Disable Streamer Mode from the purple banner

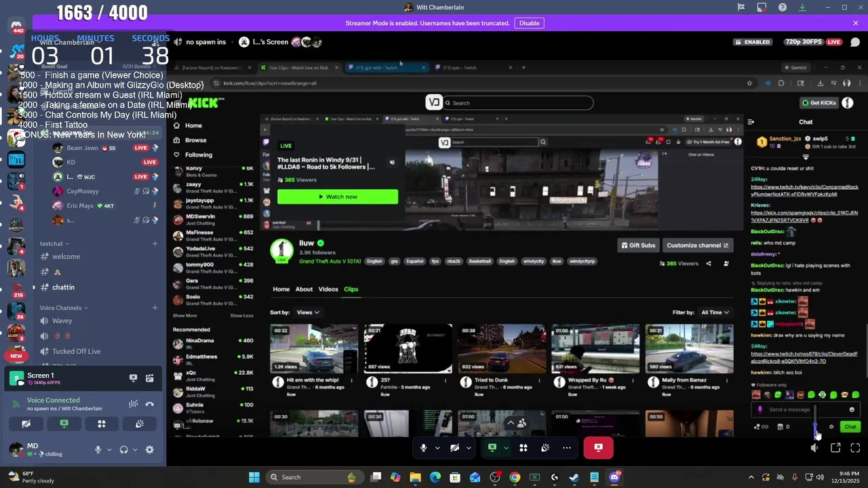click(x=529, y=23)
